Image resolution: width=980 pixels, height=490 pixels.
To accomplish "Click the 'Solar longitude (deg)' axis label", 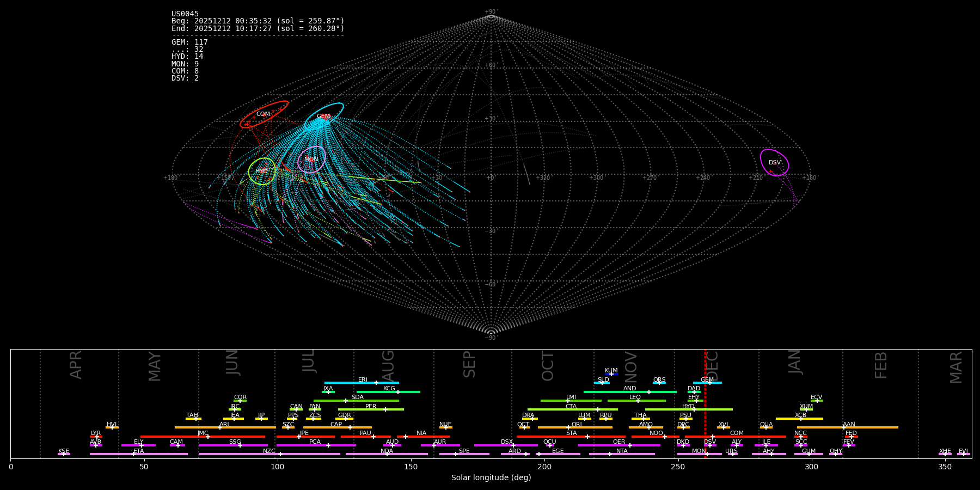I will 491,478.
